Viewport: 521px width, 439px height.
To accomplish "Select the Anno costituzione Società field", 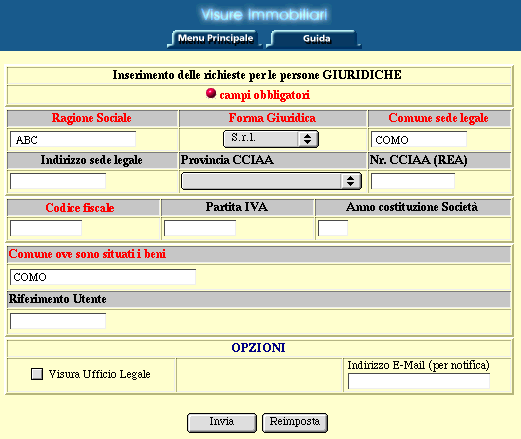I will 333,228.
